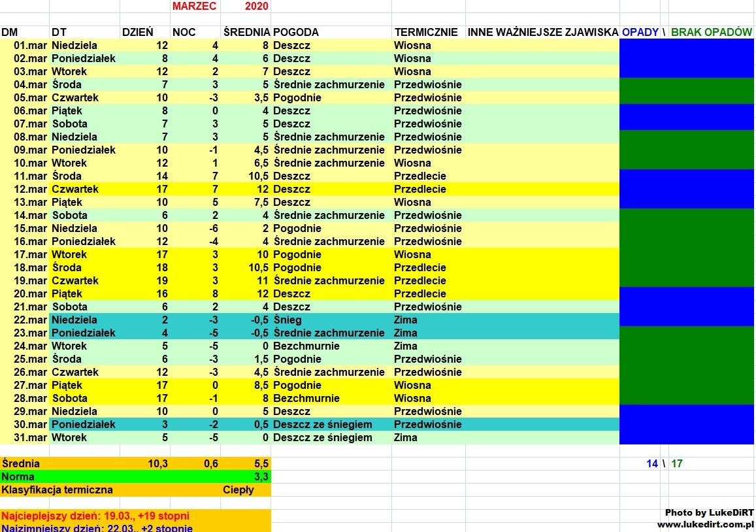Click the 'Ciepły' thermal classification cell
Image resolution: width=756 pixels, height=532 pixels.
tap(238, 490)
